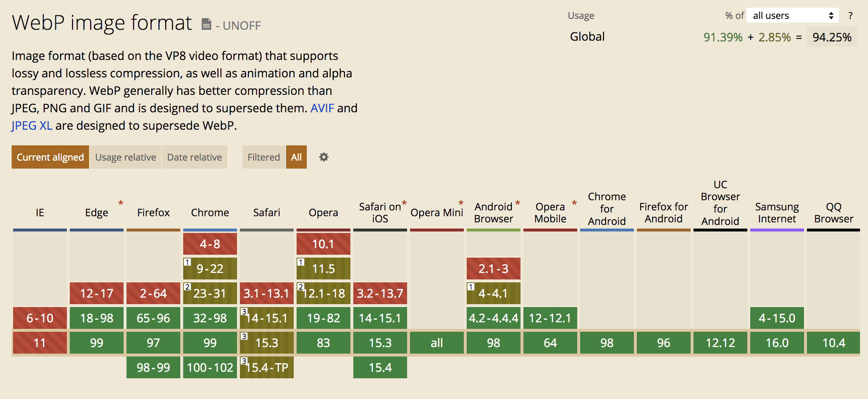The image size is (868, 399).
Task: Open the settings gear icon
Action: [324, 157]
